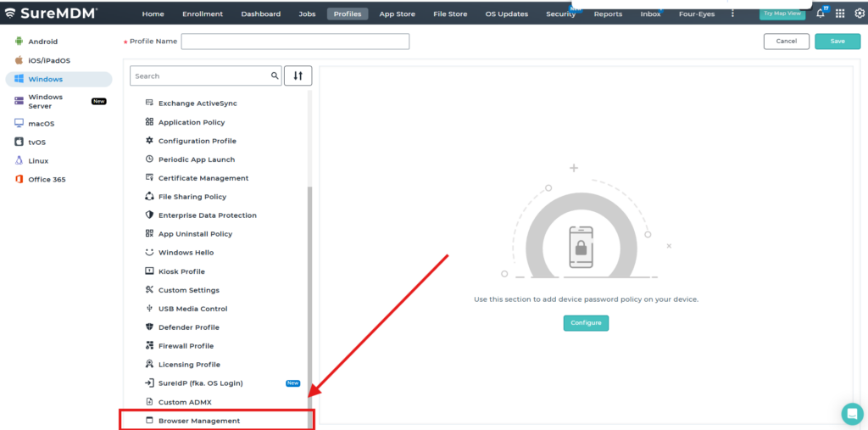This screenshot has height=430, width=868.
Task: Select the tvOS icon
Action: pos(19,142)
